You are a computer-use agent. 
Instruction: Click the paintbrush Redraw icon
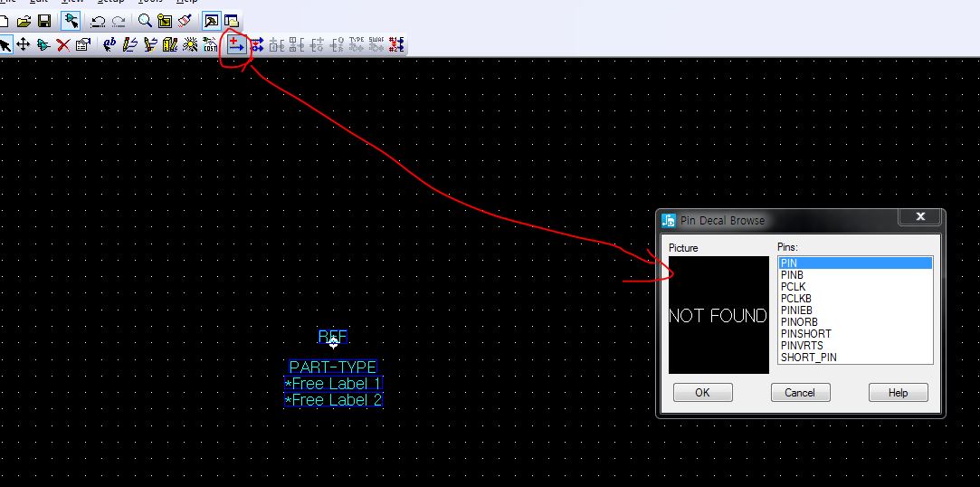coord(185,21)
